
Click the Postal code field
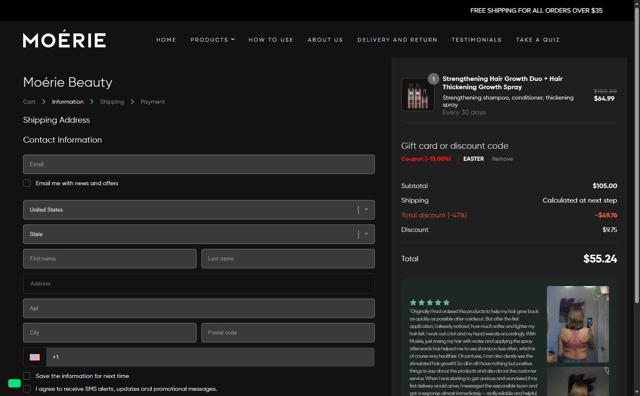tap(288, 333)
